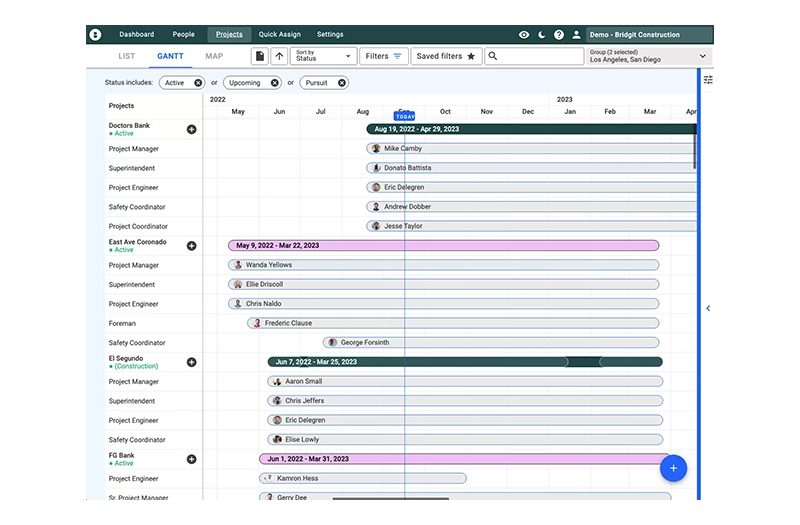
Task: Open the People menu
Action: pos(184,35)
